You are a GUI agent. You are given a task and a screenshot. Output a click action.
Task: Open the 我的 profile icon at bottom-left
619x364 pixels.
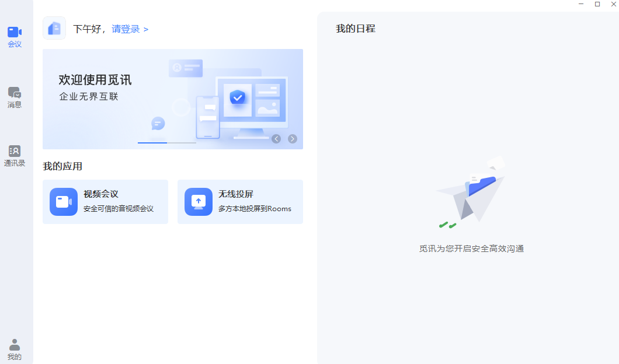pos(15,349)
